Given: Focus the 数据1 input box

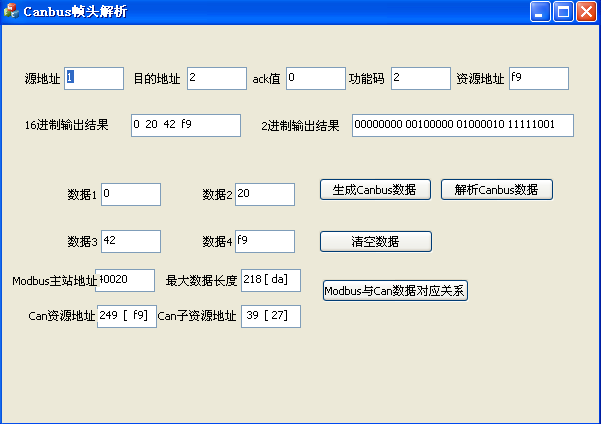Looking at the screenshot, I should pyautogui.click(x=130, y=194).
